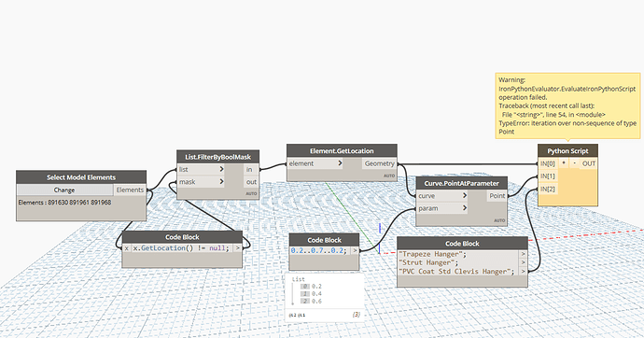
Task: Click the Change button in Select Model Elements
Action: 64,190
